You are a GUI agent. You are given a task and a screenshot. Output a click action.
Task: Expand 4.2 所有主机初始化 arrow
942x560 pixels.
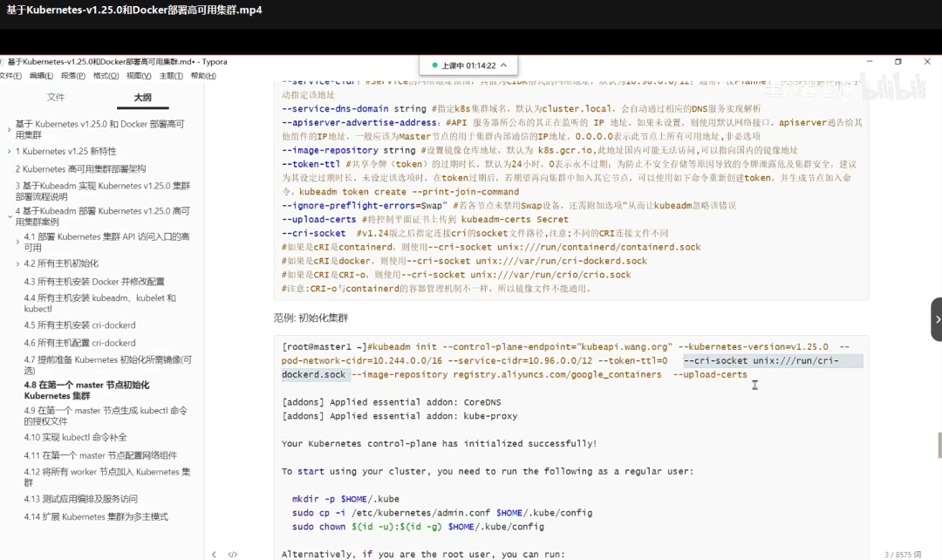click(17, 263)
